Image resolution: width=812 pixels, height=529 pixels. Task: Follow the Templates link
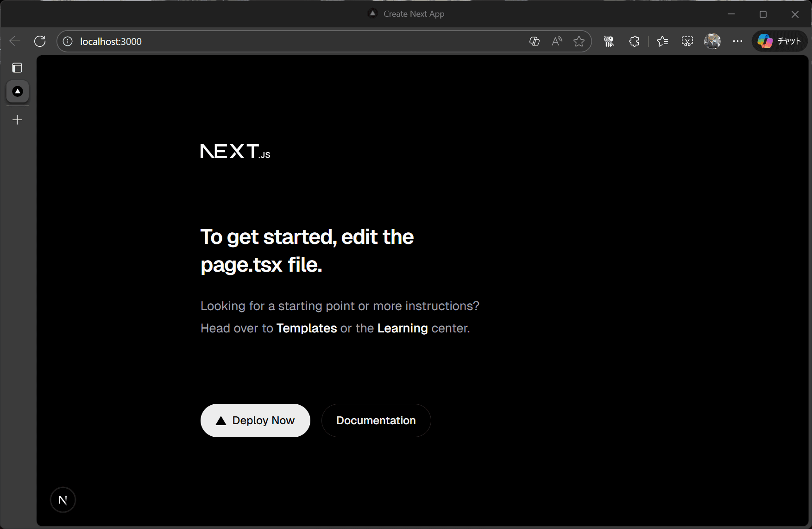tap(306, 328)
